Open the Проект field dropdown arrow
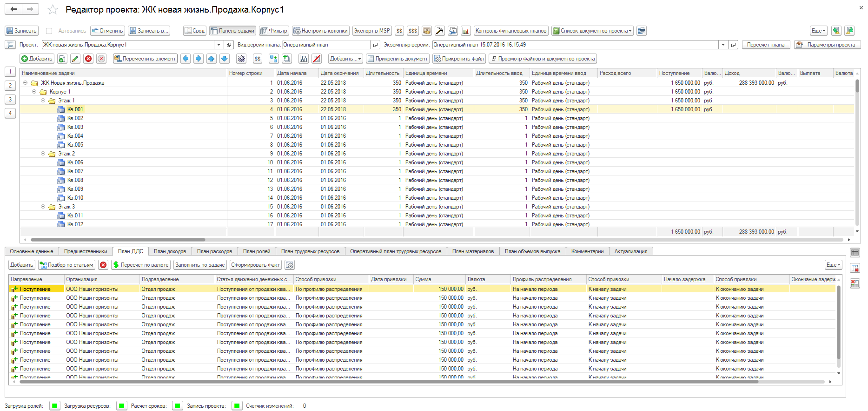The width and height of the screenshot is (868, 411). 219,45
